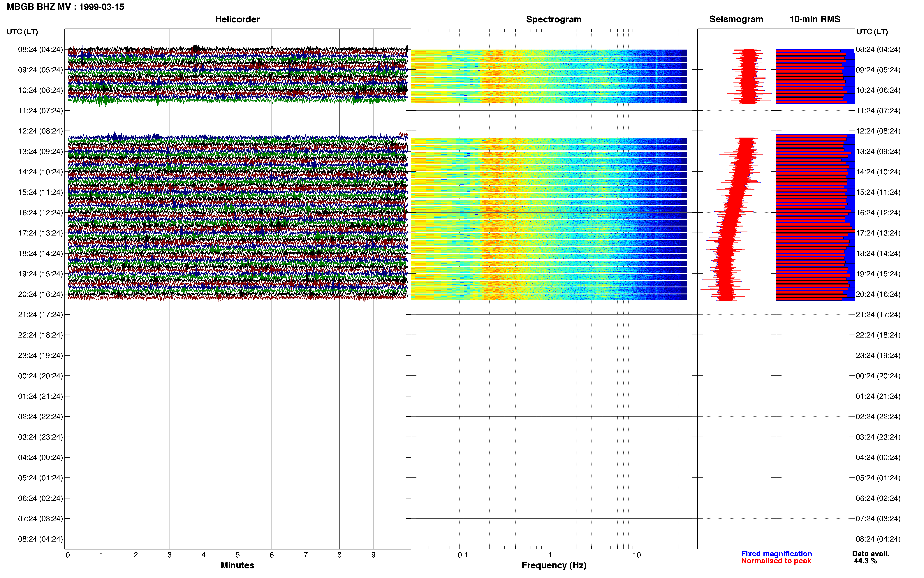Click left axis label '09:24 (05:24)'

tap(41, 70)
